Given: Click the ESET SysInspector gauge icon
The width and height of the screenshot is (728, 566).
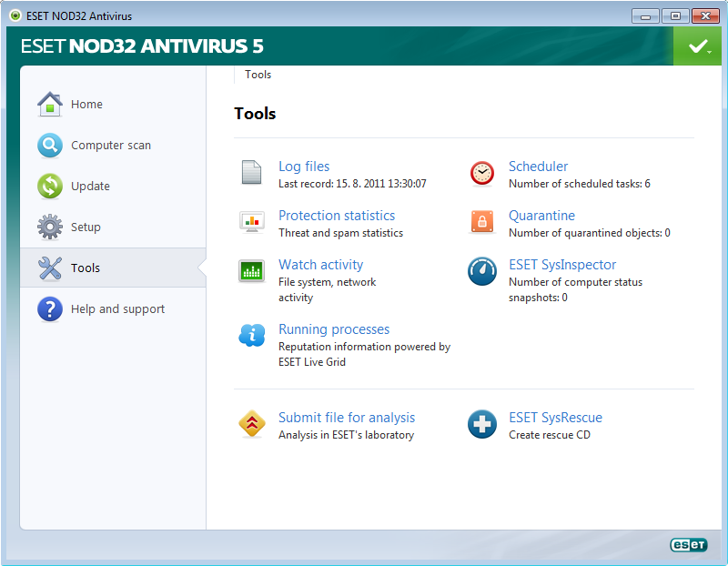Looking at the screenshot, I should point(482,271).
